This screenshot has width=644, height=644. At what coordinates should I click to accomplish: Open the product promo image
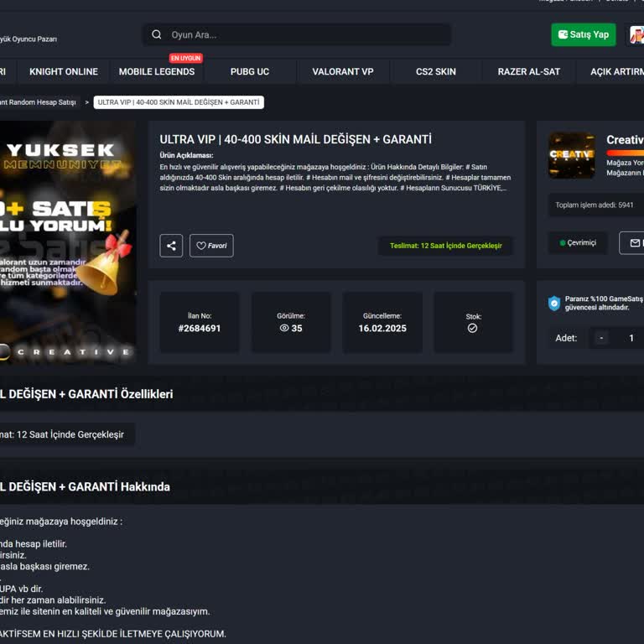pyautogui.click(x=68, y=242)
